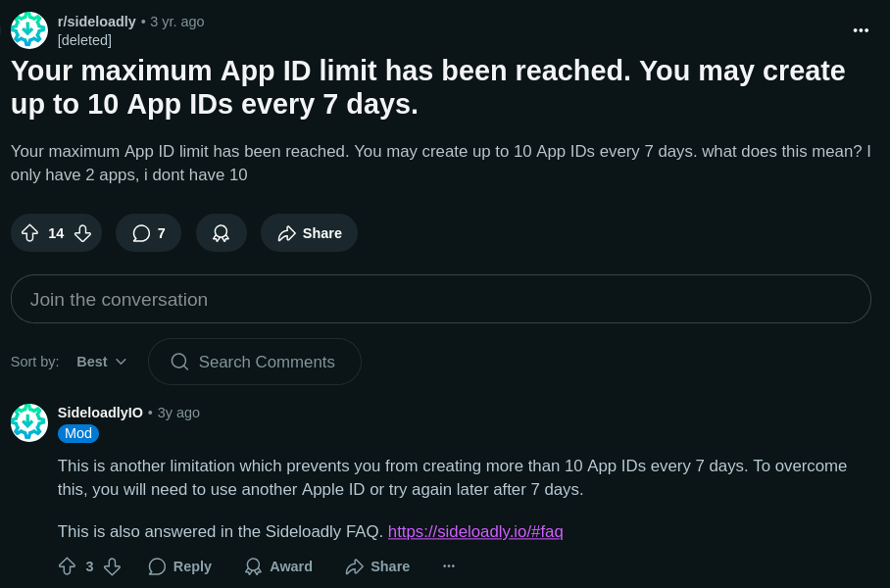Open the sideloadly.io FAQ link
Screen dimensions: 890x588
pos(475,531)
